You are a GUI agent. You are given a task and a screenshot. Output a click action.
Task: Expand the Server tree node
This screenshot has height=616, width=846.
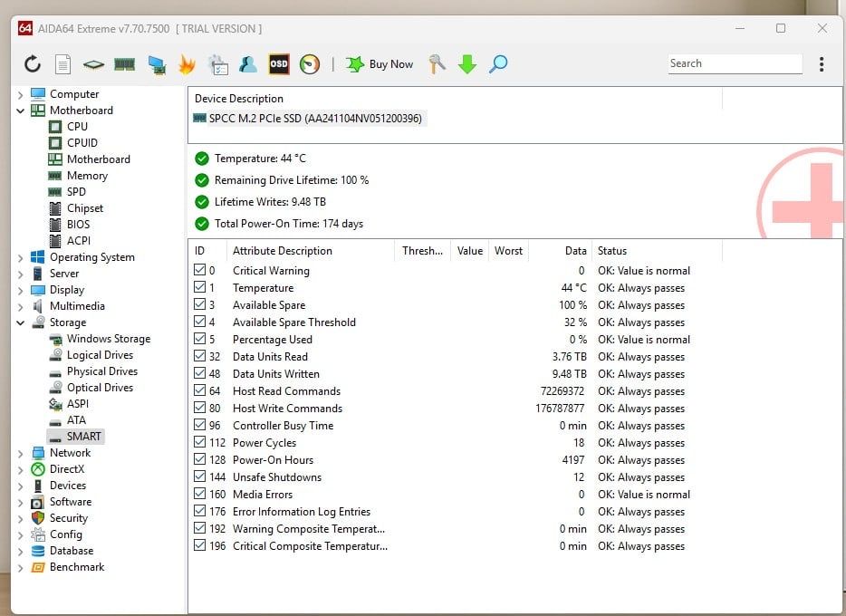click(x=21, y=274)
